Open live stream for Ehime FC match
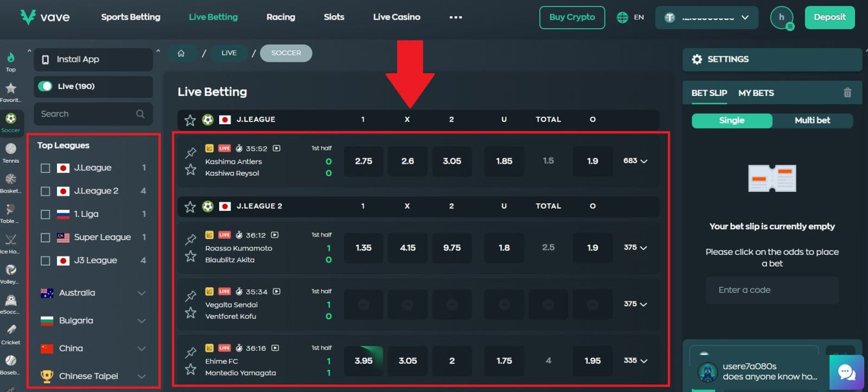The height and width of the screenshot is (392, 868). point(275,348)
